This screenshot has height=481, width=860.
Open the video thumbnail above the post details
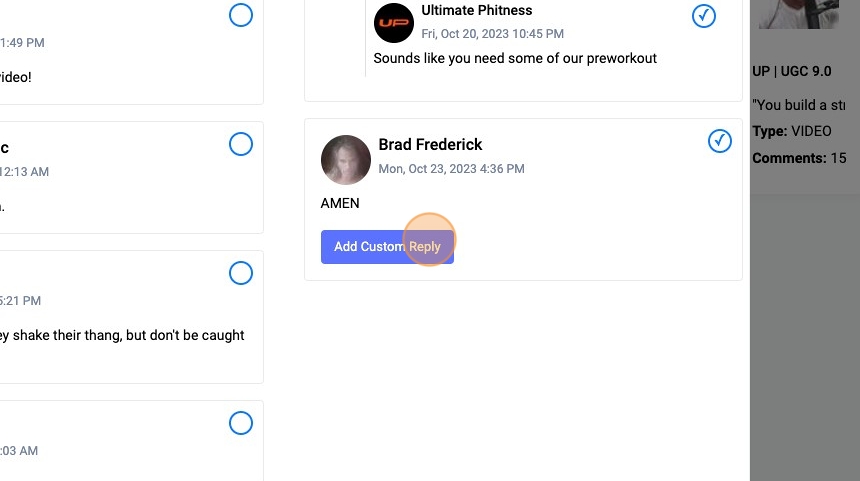[x=798, y=14]
